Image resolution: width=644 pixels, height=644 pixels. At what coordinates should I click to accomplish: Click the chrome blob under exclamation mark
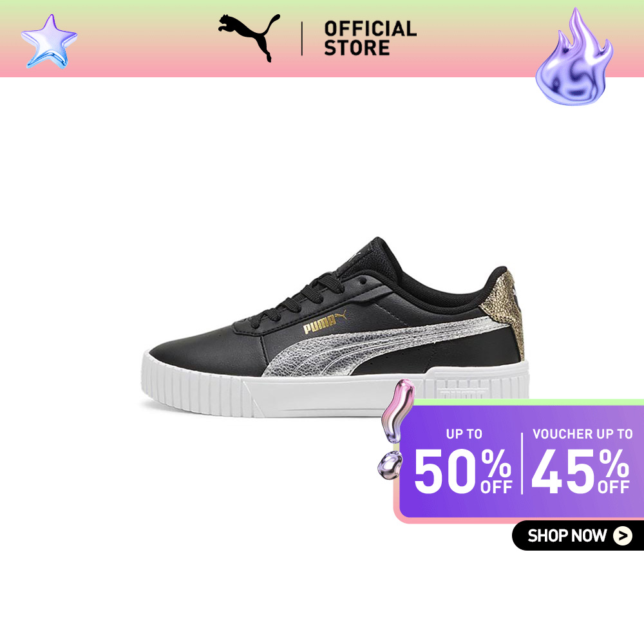390,465
